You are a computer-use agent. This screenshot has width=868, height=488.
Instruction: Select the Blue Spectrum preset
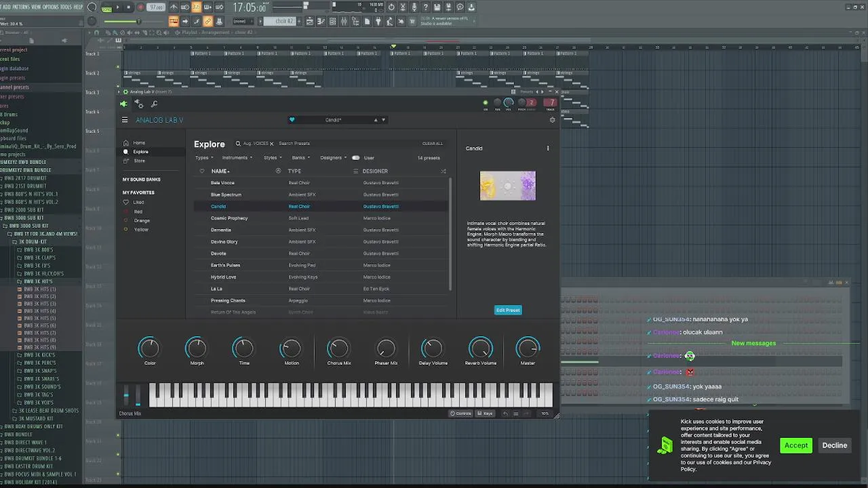click(321, 195)
